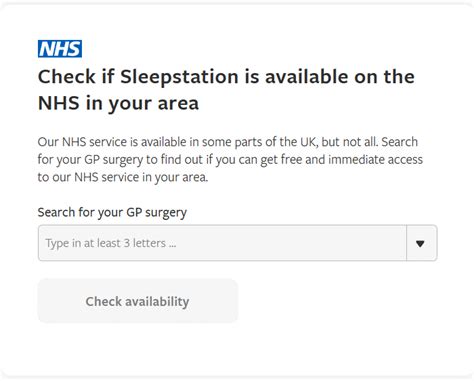Image resolution: width=474 pixels, height=381 pixels.
Task: Click the word 'Search' ending the first paragraph line
Action: point(400,142)
